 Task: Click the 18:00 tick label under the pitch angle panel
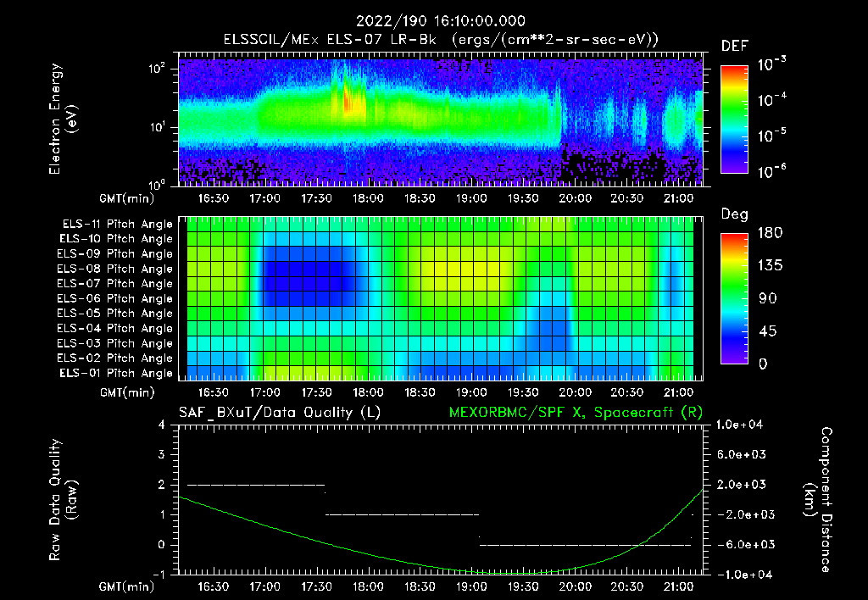coord(368,393)
